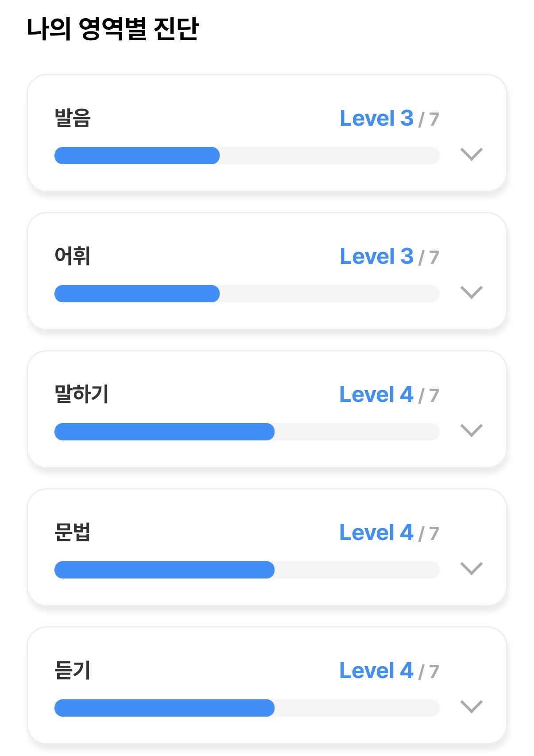Click the 어휘 progress bar
Image resolution: width=534 pixels, height=756 pixels.
point(247,293)
